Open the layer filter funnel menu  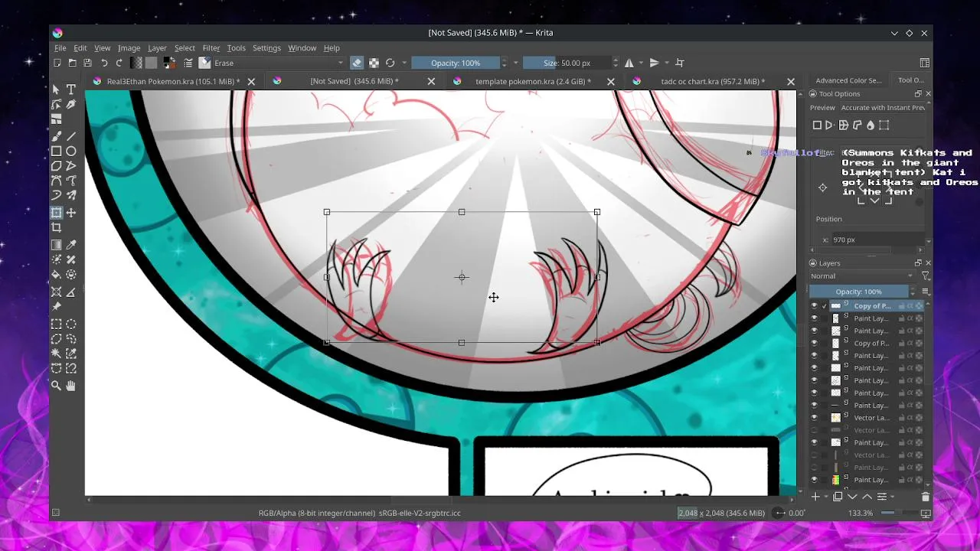click(925, 276)
